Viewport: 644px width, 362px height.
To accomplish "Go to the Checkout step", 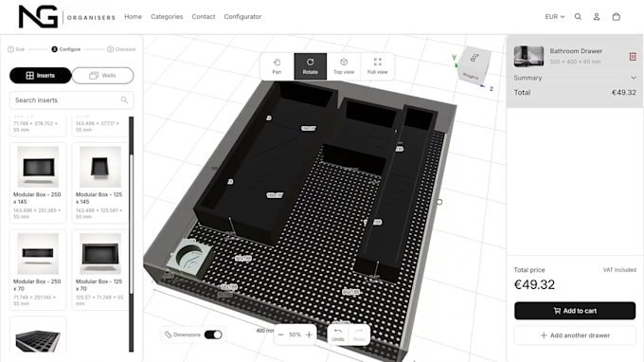I will 121,49.
